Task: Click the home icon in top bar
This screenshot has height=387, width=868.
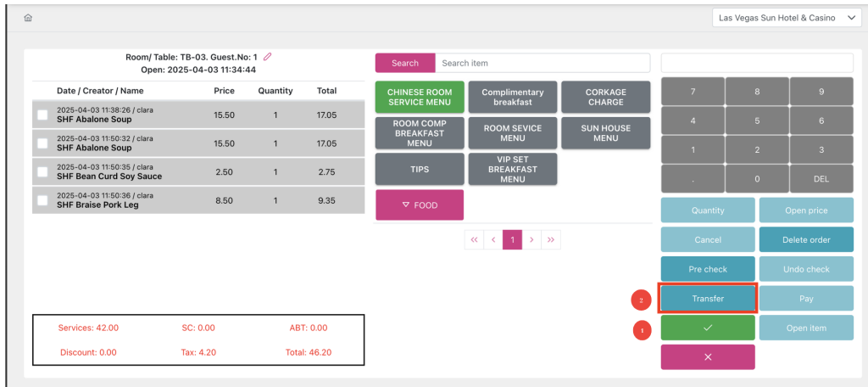Action: pos(28,18)
